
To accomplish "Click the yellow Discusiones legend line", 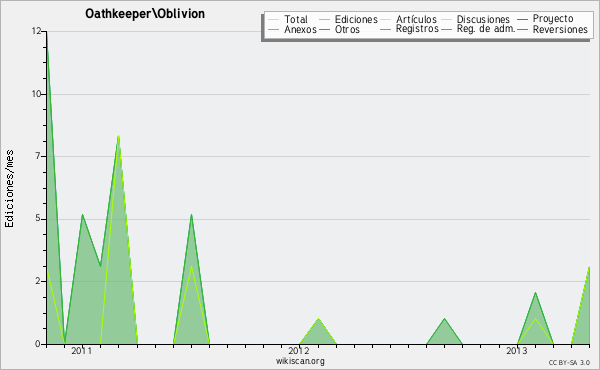I will (446, 19).
